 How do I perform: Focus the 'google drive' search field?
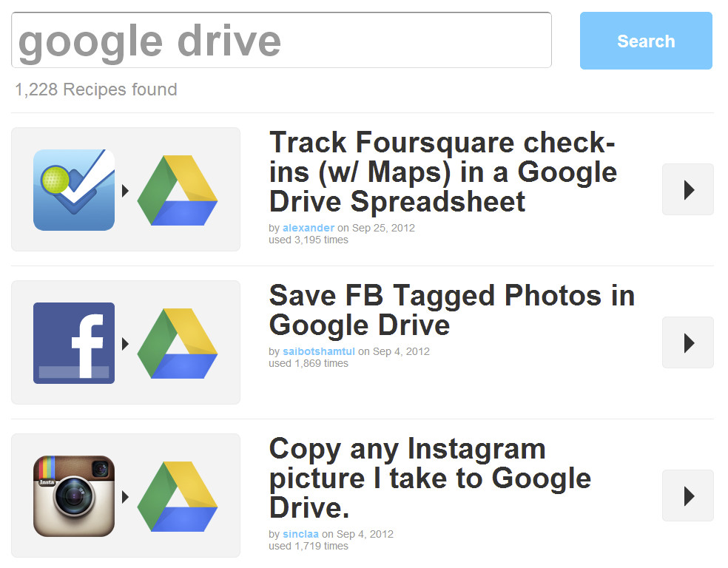pos(281,41)
